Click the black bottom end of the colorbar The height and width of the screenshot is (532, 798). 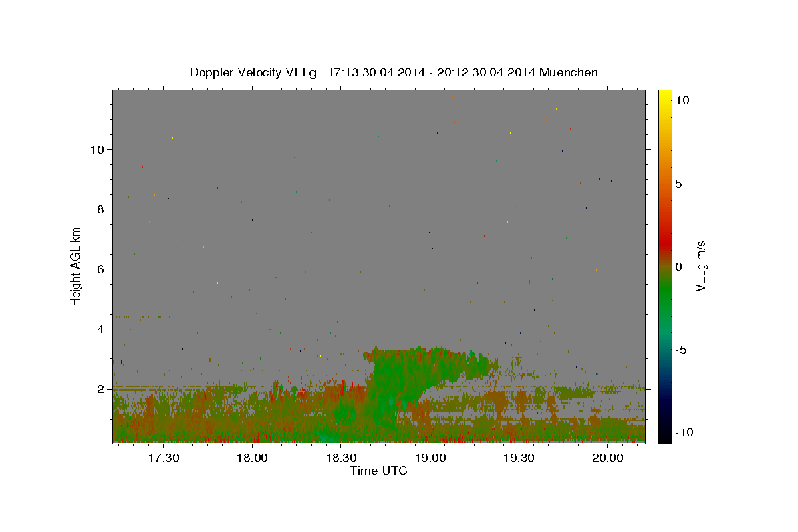pos(665,436)
